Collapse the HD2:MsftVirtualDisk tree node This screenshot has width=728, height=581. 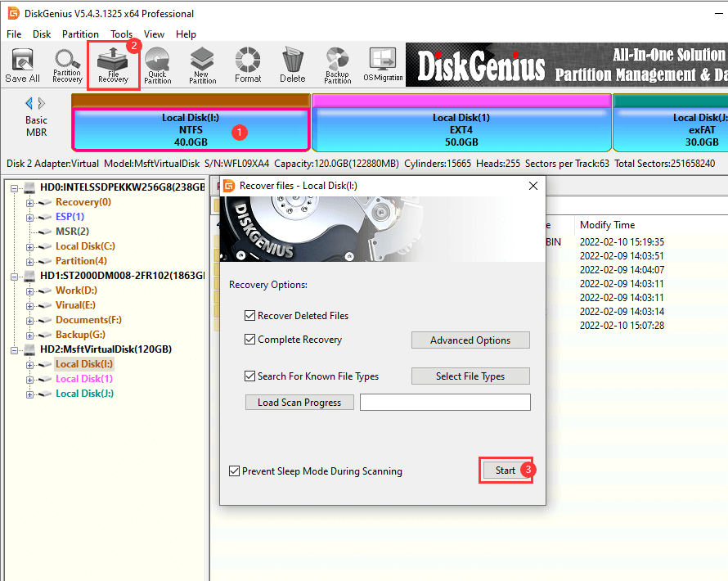point(16,349)
